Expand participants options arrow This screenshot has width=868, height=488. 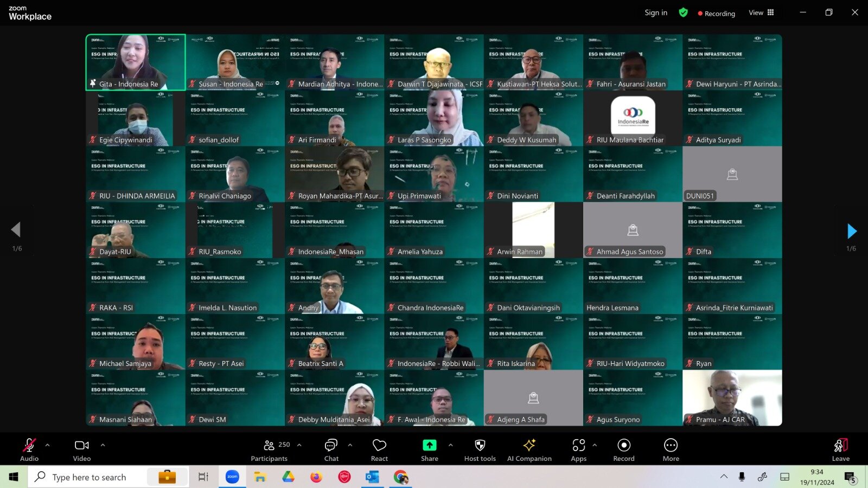(299, 445)
